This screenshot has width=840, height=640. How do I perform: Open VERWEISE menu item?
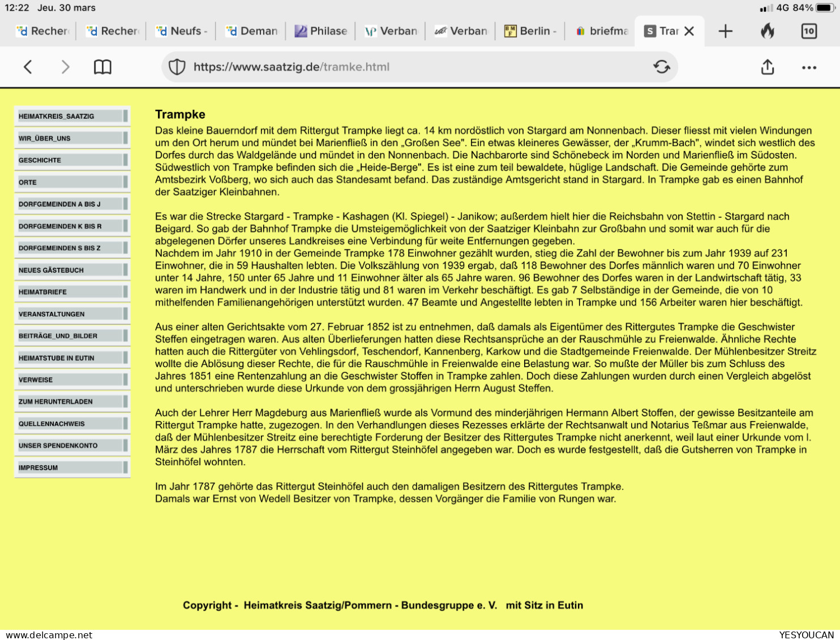pos(72,380)
